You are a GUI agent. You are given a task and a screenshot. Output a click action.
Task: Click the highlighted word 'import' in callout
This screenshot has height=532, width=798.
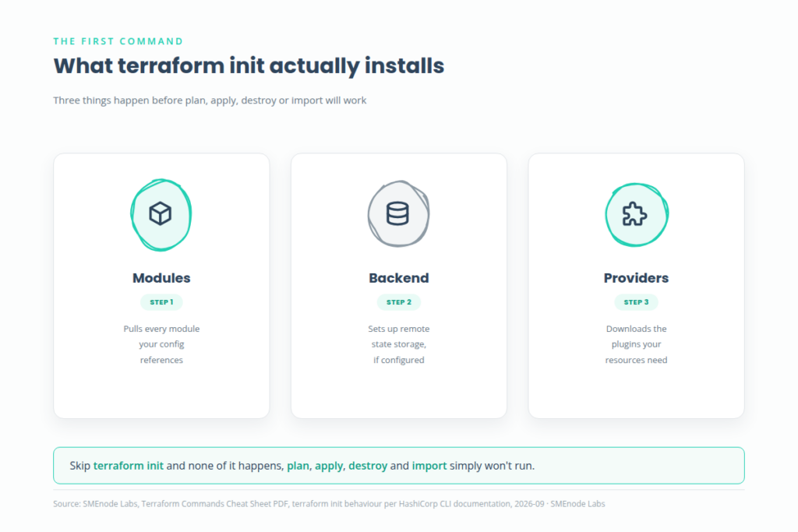coord(429,466)
